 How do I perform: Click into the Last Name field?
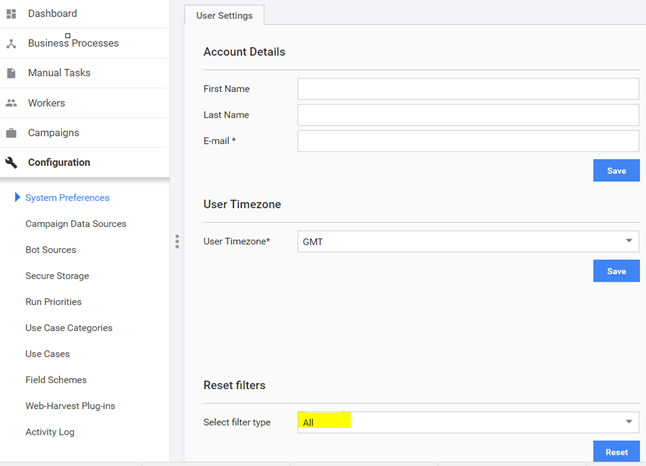coord(468,115)
